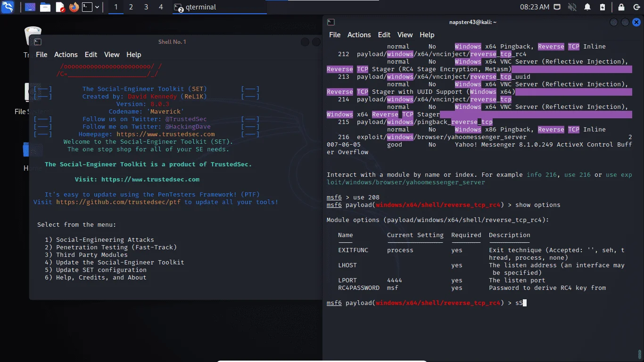Open the Edit menu in Shell No. 1
The height and width of the screenshot is (362, 644).
(91, 55)
